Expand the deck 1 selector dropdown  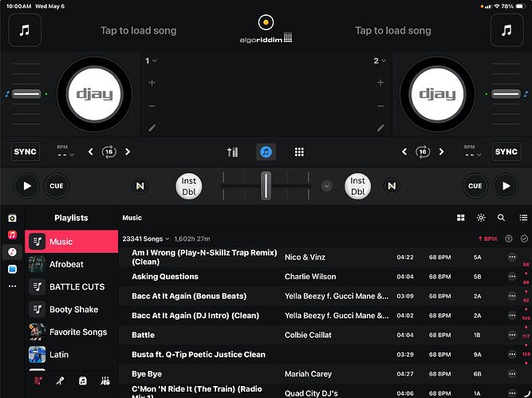[x=151, y=61]
